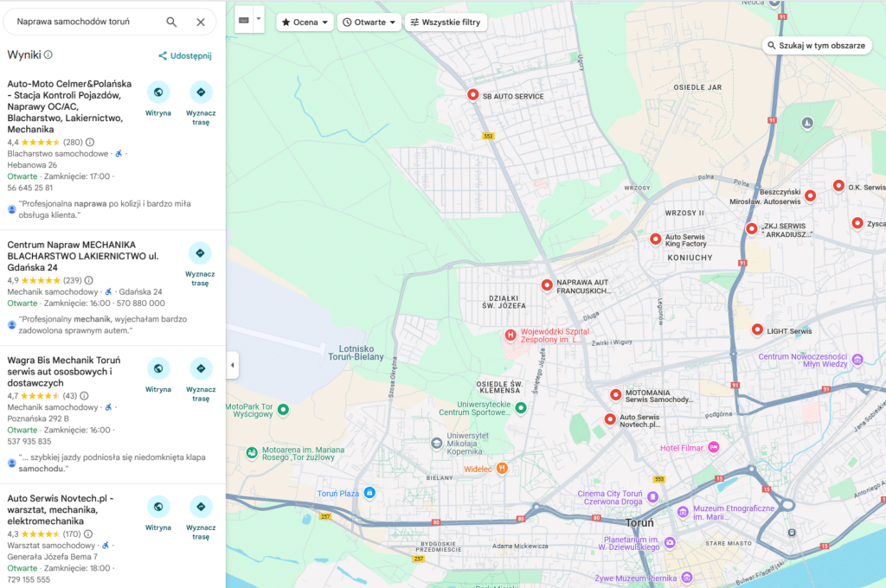Open Witryna for Auto-Moto Celmer&Polańska

pyautogui.click(x=158, y=93)
